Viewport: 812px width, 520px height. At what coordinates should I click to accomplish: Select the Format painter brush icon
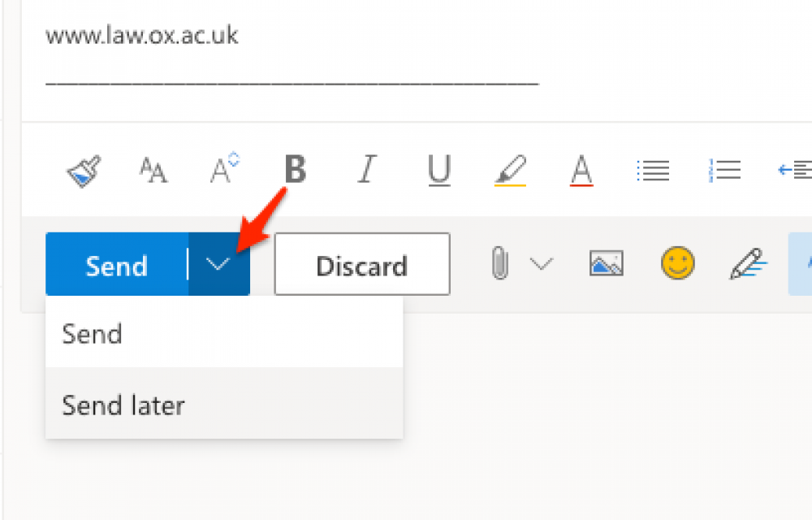tap(84, 171)
